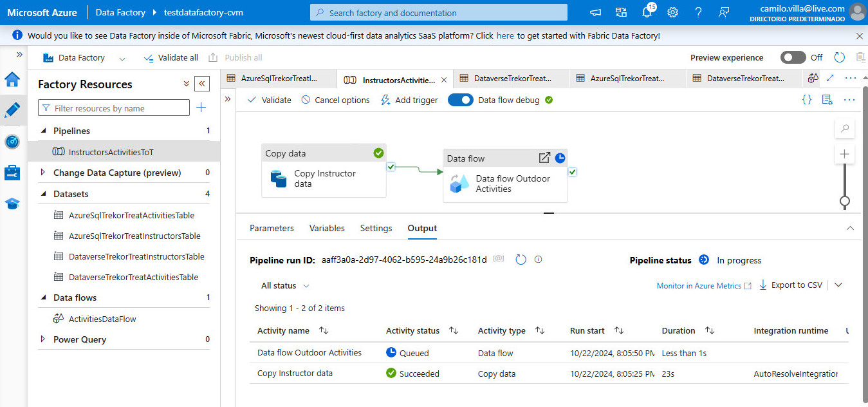Expand the left navigation double-chevron
Screen dimensions: 868x407
(19, 55)
